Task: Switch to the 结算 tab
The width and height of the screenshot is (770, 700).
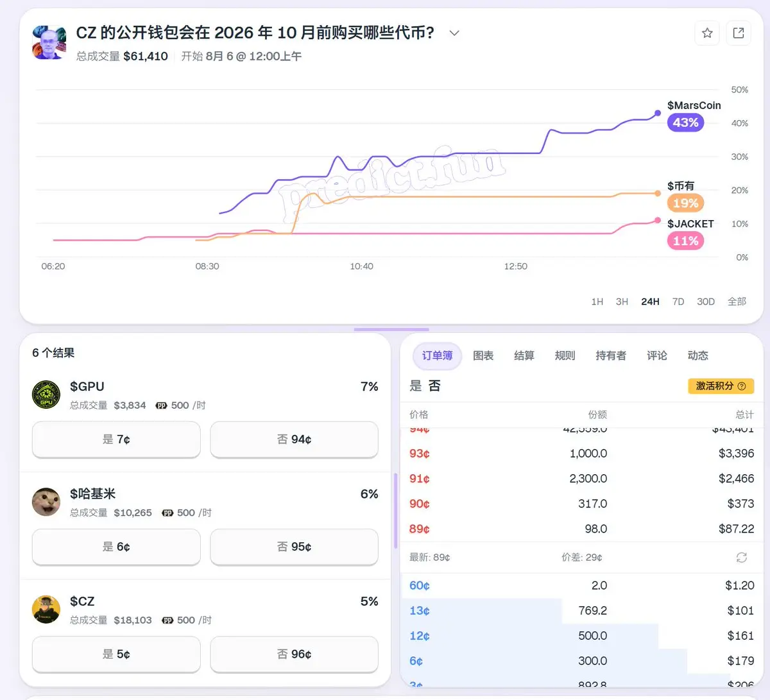Action: [524, 356]
